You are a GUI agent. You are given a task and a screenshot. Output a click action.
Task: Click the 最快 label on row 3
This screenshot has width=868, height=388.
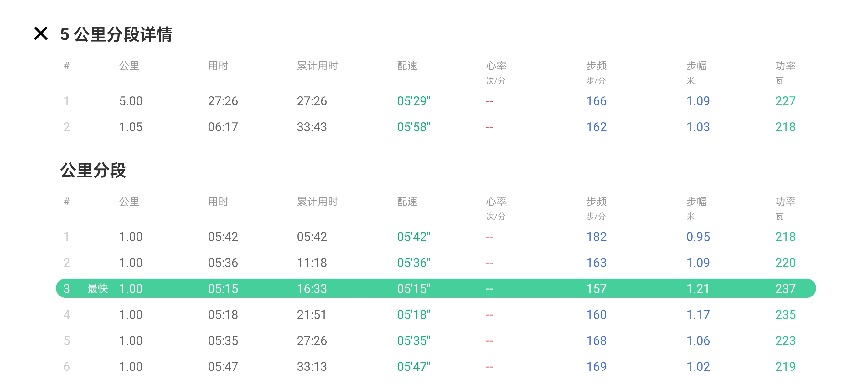[x=97, y=288]
